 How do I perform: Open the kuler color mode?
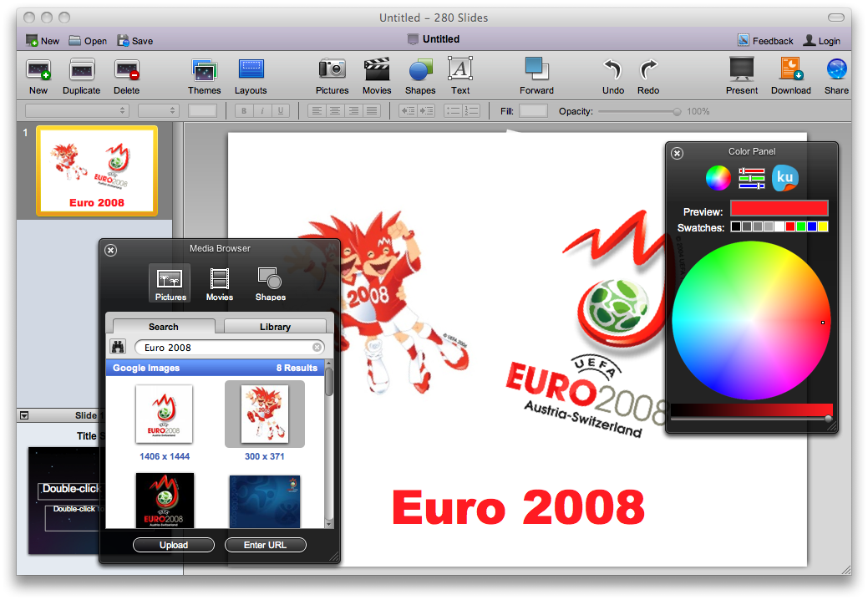point(785,178)
